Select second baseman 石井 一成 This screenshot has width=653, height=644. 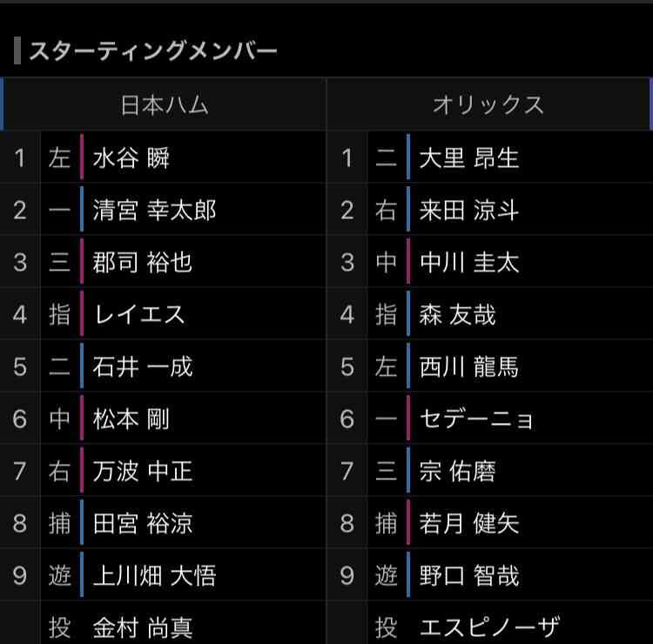(143, 366)
